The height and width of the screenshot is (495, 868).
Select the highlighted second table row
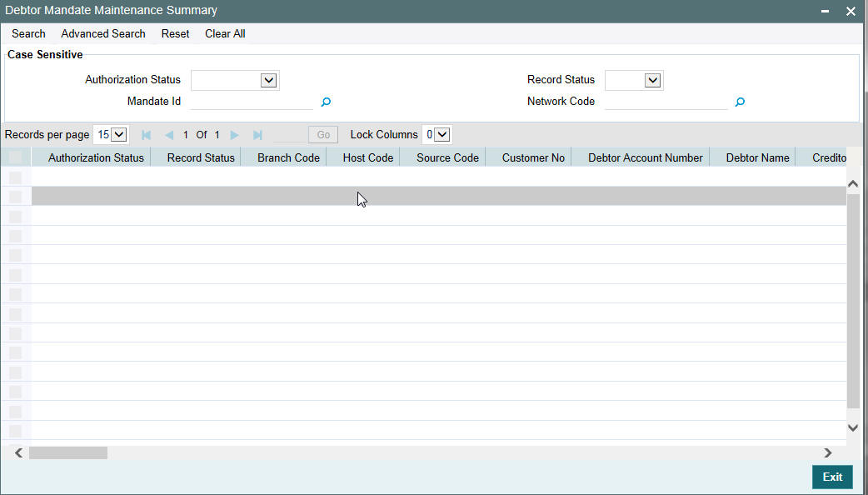point(438,196)
